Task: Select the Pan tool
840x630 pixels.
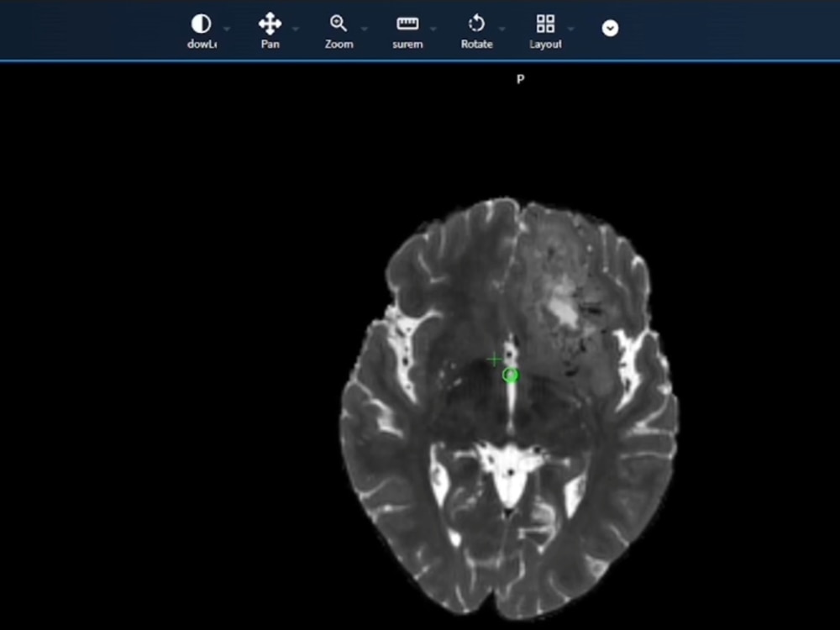Action: [x=270, y=32]
